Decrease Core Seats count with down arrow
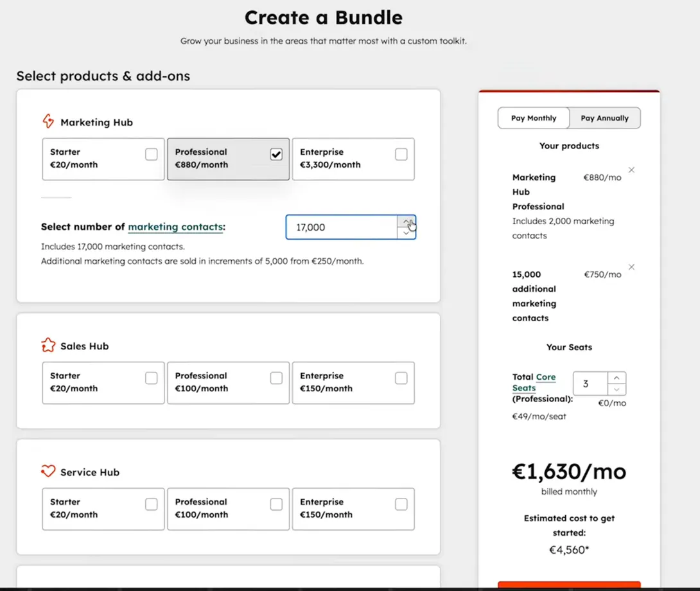Viewport: 700px width, 591px height. [x=617, y=389]
